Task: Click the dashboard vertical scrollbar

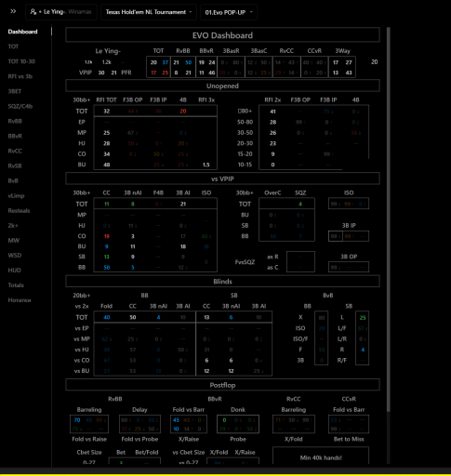Action: [x=388, y=219]
